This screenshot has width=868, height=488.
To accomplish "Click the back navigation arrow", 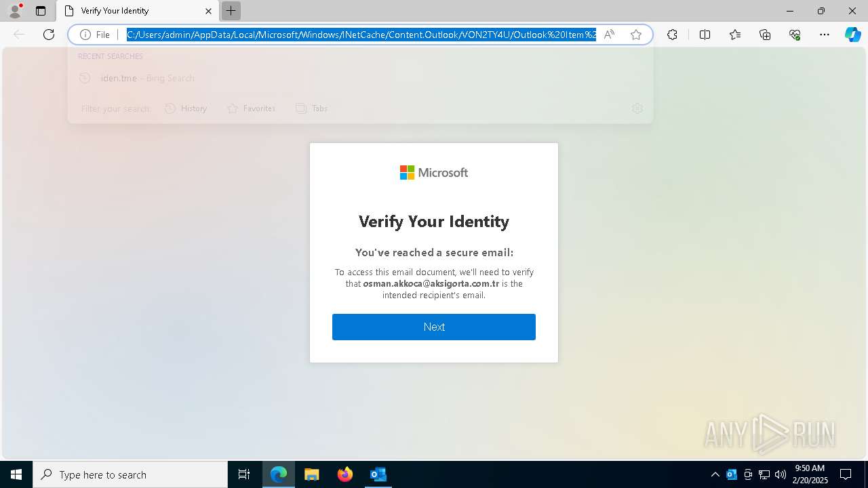I will point(19,35).
